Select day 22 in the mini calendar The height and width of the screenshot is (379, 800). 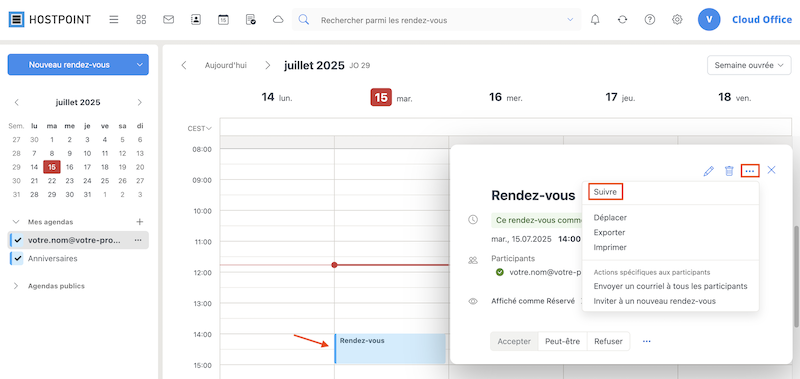coord(52,181)
